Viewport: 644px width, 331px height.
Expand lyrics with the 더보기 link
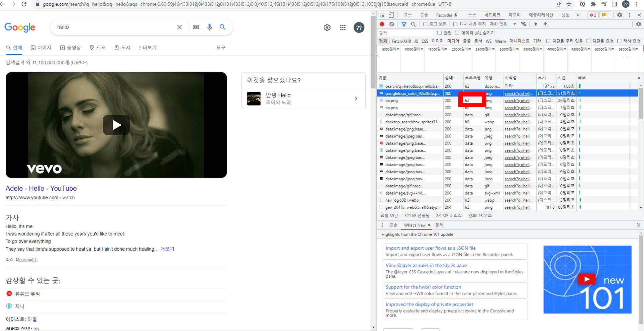tap(167, 249)
